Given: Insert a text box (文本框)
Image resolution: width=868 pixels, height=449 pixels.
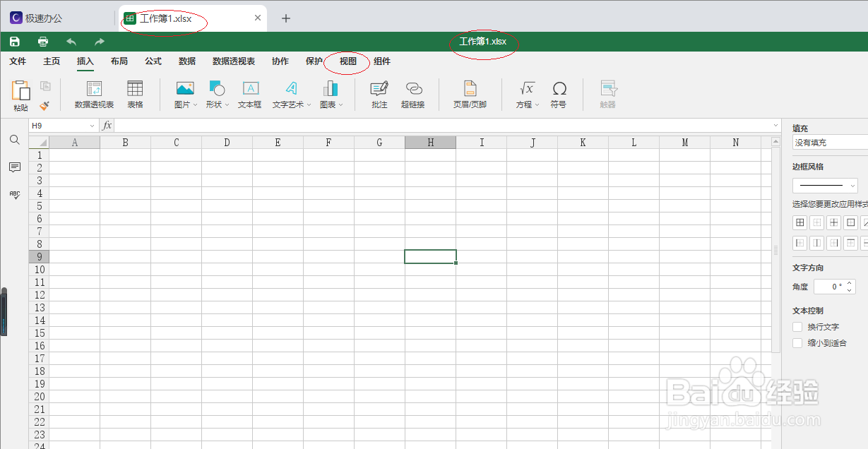Looking at the screenshot, I should pos(249,94).
